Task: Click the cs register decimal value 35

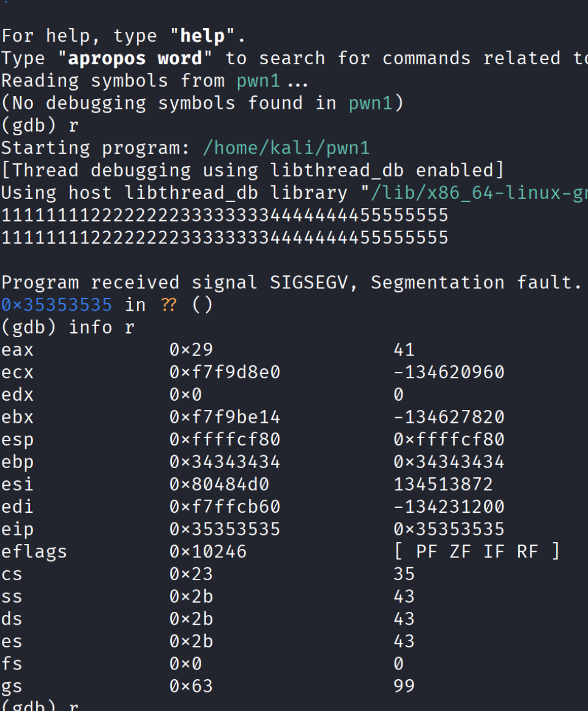Action: (404, 574)
